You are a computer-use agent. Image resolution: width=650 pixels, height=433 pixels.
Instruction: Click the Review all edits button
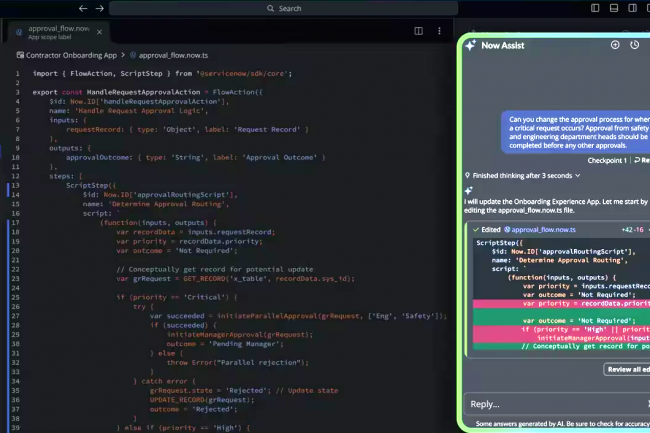coord(627,369)
